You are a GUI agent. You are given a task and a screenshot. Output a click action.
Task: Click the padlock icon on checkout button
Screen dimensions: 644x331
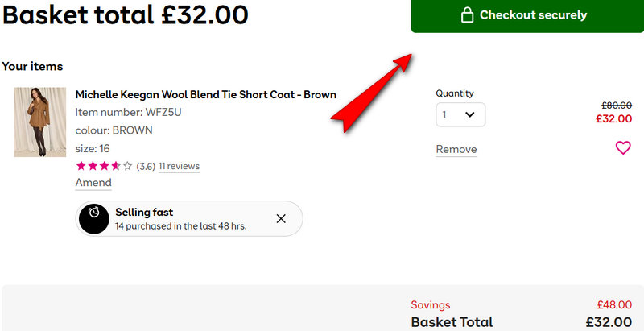coord(466,15)
